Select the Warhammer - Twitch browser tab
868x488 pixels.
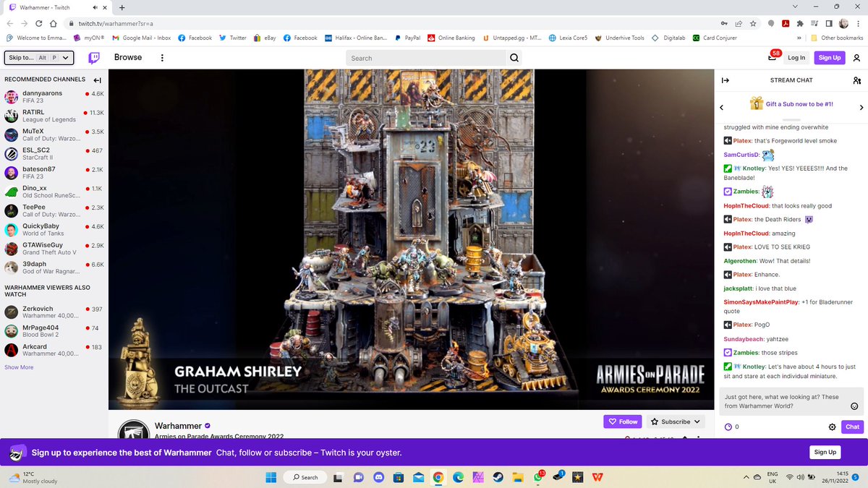(x=56, y=7)
